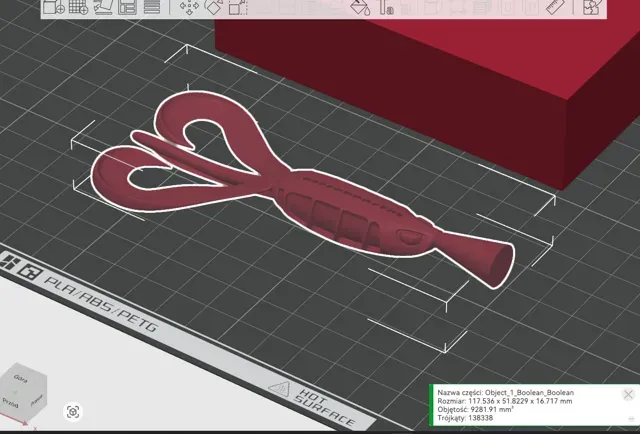Click the Add object cube icon
Screen dimensions: 640x434
pyautogui.click(x=53, y=7)
